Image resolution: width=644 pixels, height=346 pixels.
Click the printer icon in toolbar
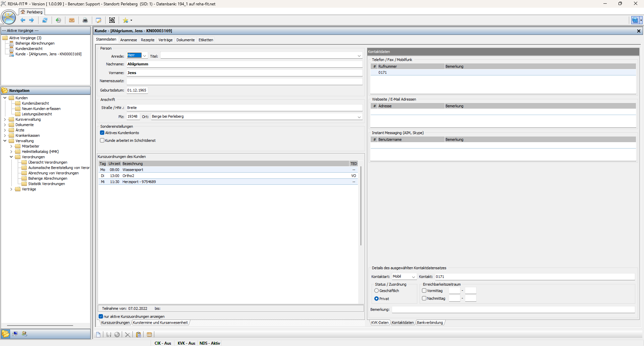click(85, 20)
